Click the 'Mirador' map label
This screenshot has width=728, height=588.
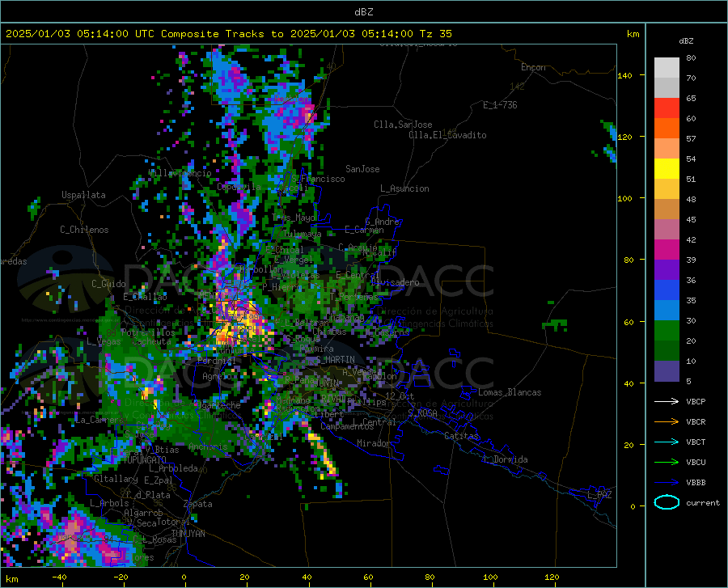[373, 443]
